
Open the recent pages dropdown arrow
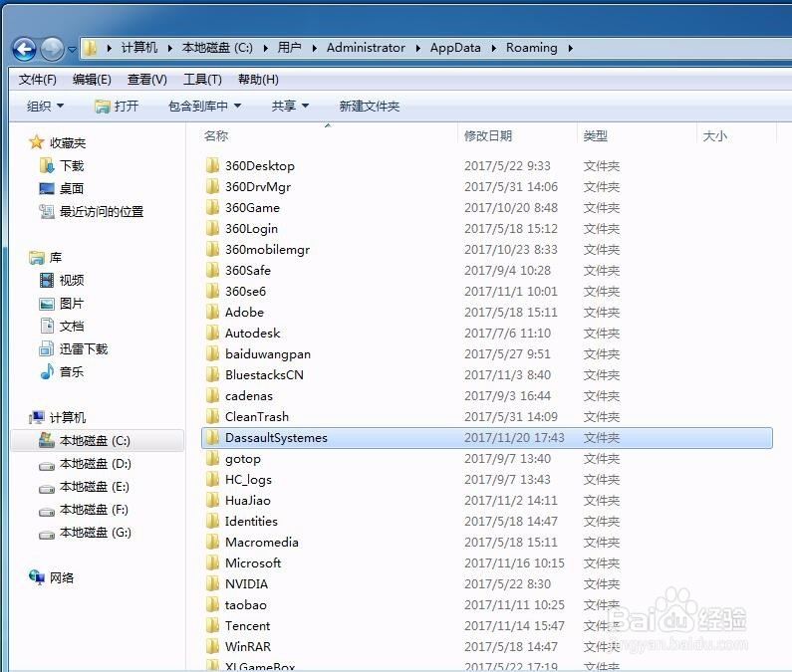(73, 50)
